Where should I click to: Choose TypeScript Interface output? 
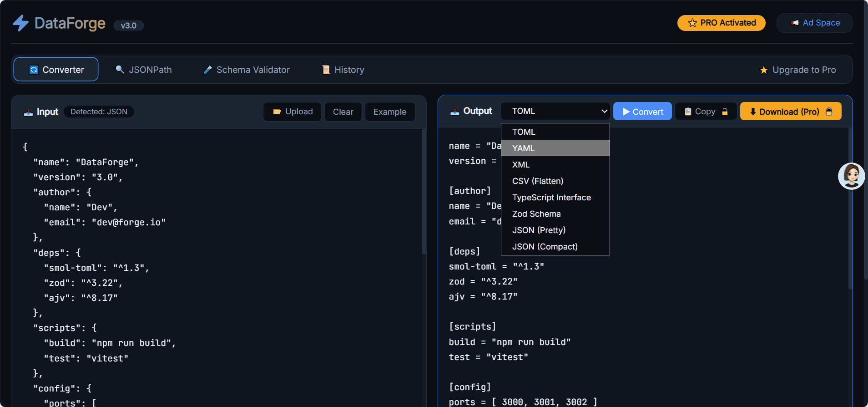555,197
